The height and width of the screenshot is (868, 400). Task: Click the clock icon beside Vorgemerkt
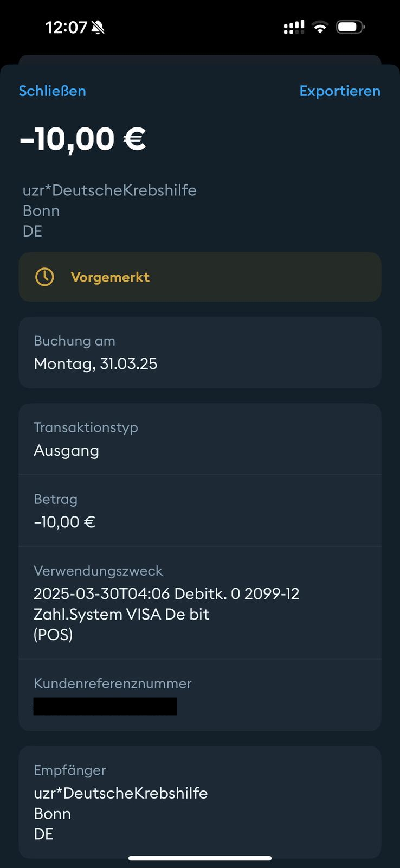pos(44,277)
